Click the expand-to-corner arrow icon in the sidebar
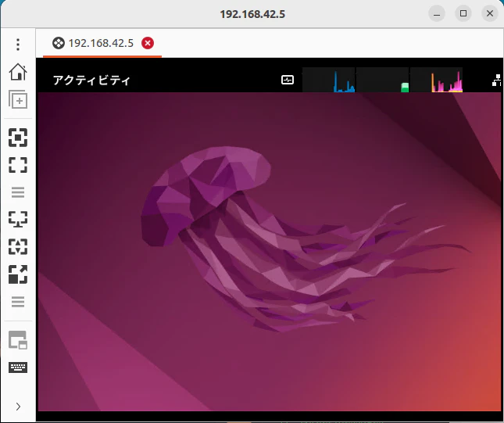The width and height of the screenshot is (504, 423). [x=18, y=274]
